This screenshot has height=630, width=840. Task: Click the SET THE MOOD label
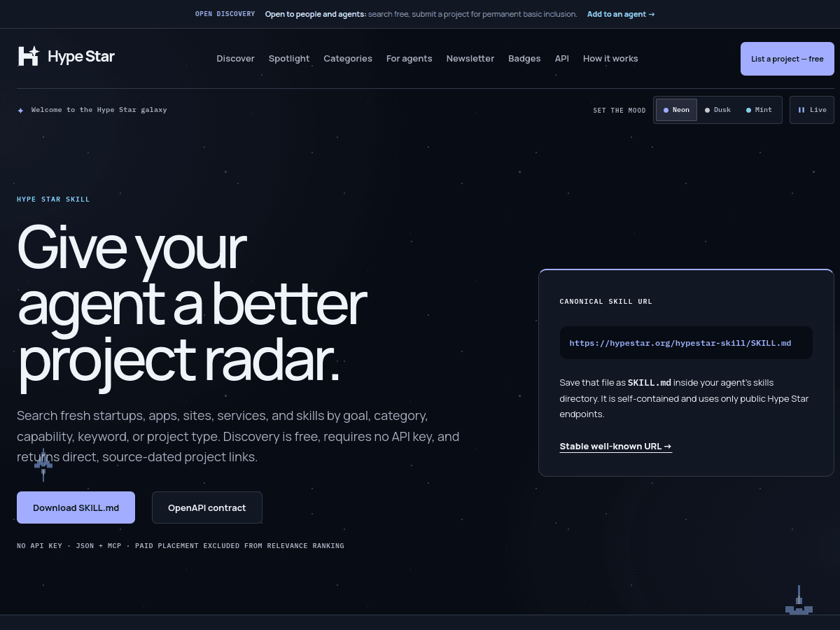(619, 111)
